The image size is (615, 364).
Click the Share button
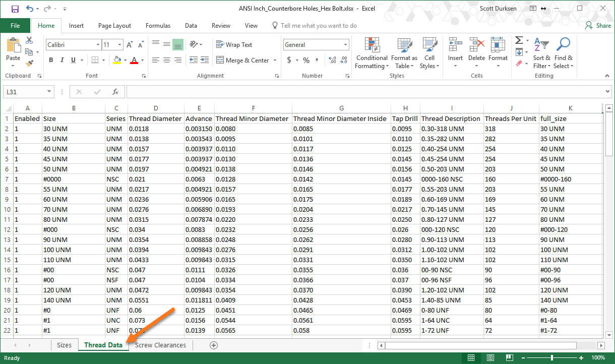(x=598, y=25)
